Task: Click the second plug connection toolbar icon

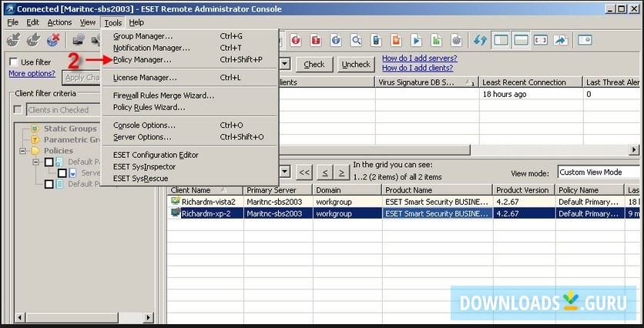Action: (34, 40)
